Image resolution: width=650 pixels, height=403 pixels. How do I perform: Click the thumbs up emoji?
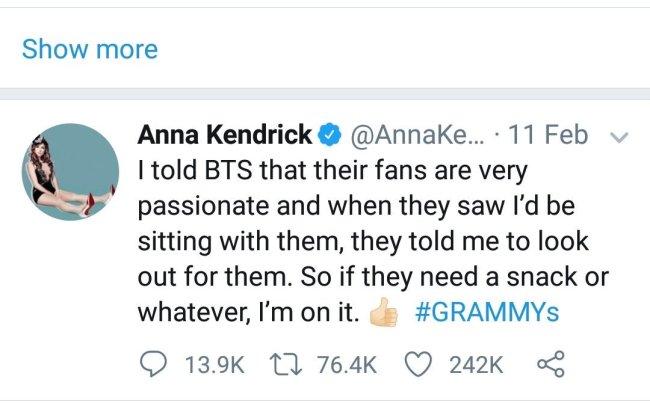383,312
